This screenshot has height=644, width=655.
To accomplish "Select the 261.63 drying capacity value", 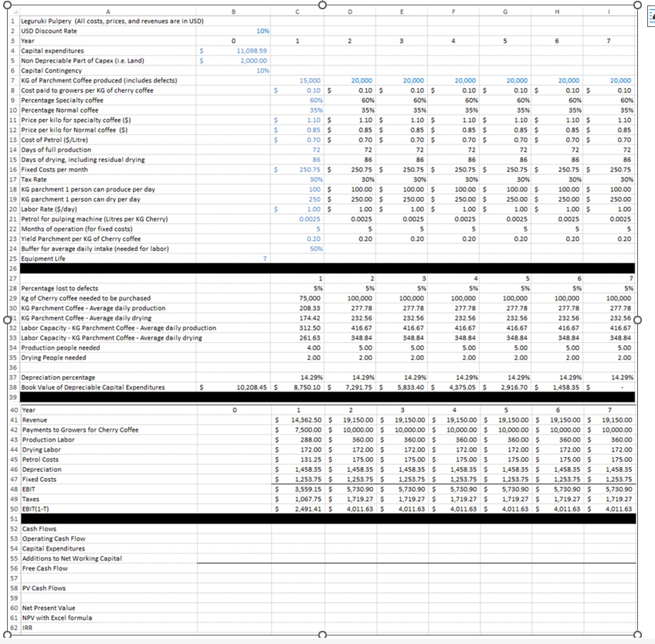I will (310, 338).
